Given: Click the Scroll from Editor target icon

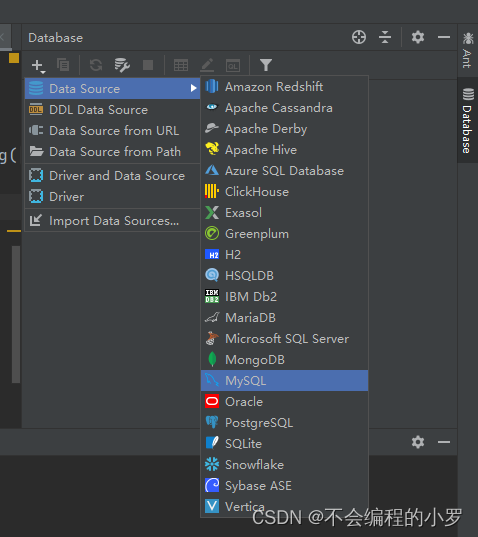Looking at the screenshot, I should point(359,37).
